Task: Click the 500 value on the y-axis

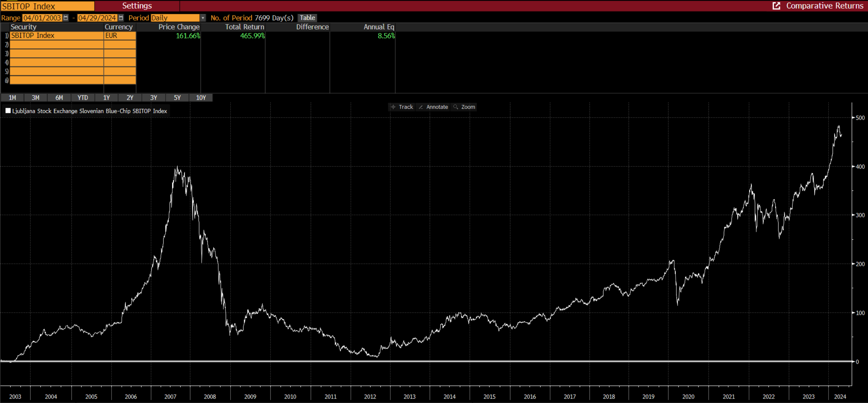Action: click(x=860, y=118)
